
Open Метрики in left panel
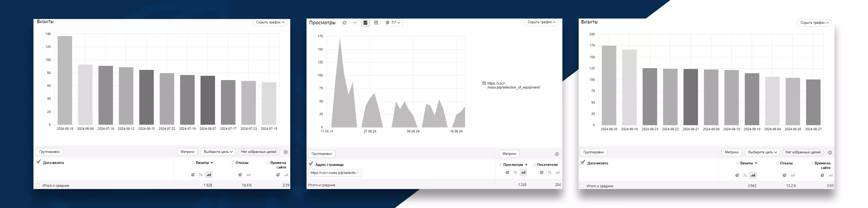point(187,152)
